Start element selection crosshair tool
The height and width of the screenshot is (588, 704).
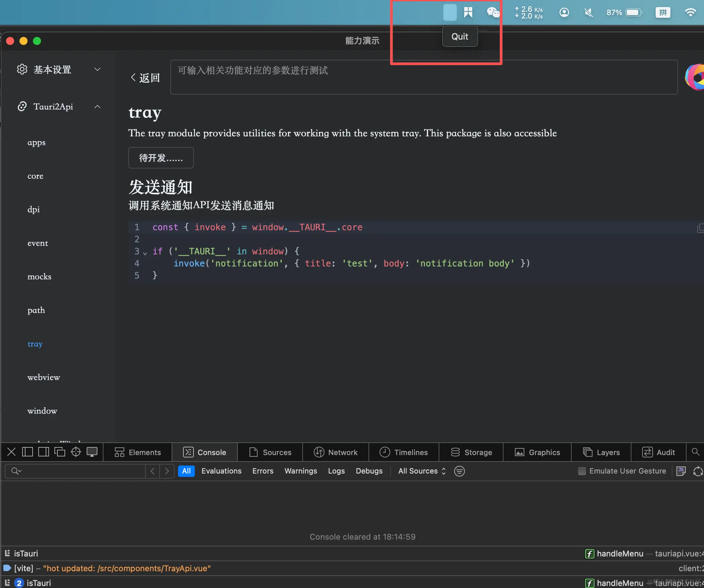[x=76, y=452]
